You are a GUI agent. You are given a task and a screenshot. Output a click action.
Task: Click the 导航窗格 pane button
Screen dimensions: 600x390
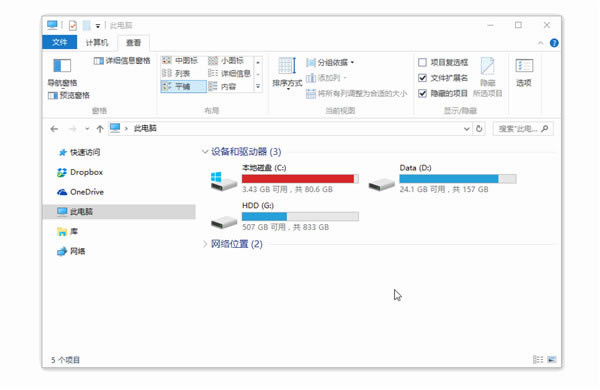62,72
